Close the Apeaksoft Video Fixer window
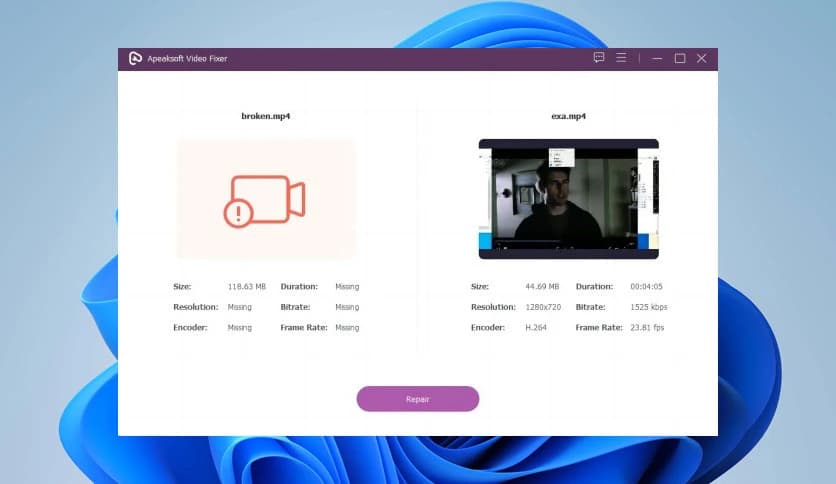 (x=702, y=58)
